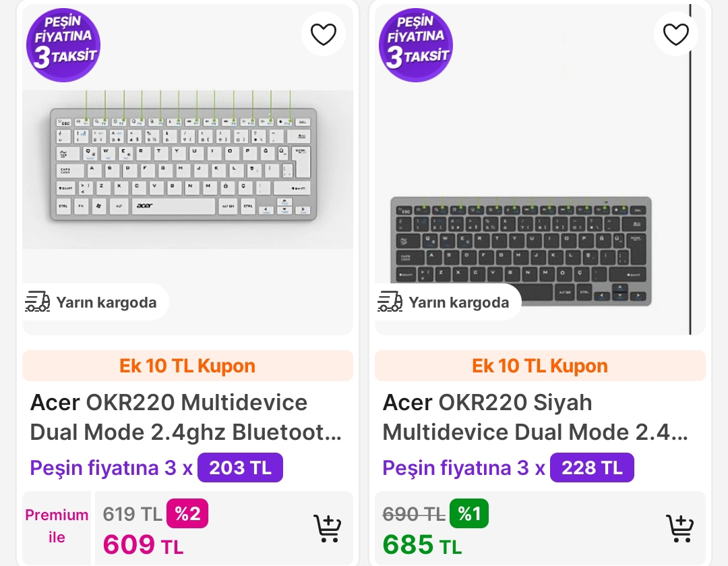Tap the %2 discount badge
728x566 pixels.
[187, 514]
